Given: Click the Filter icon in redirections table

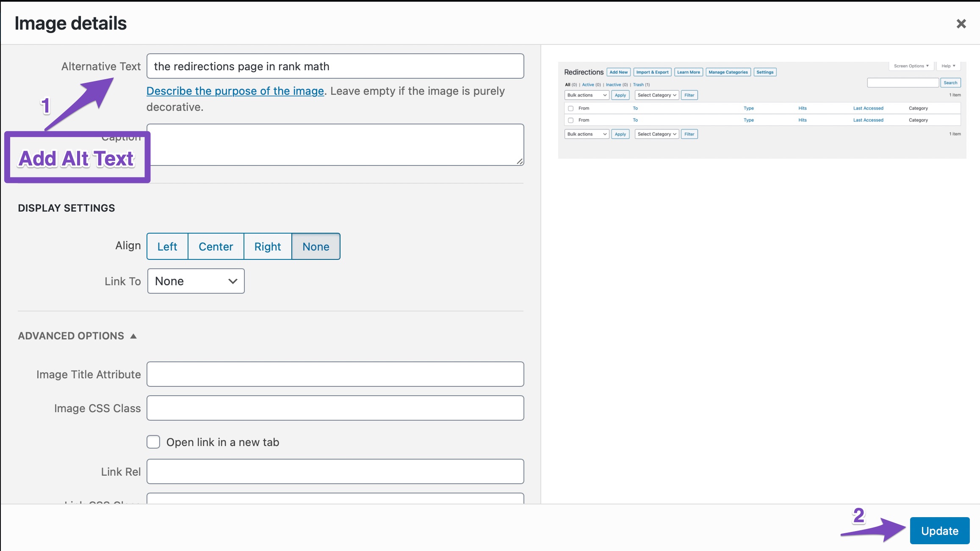Looking at the screenshot, I should point(689,95).
